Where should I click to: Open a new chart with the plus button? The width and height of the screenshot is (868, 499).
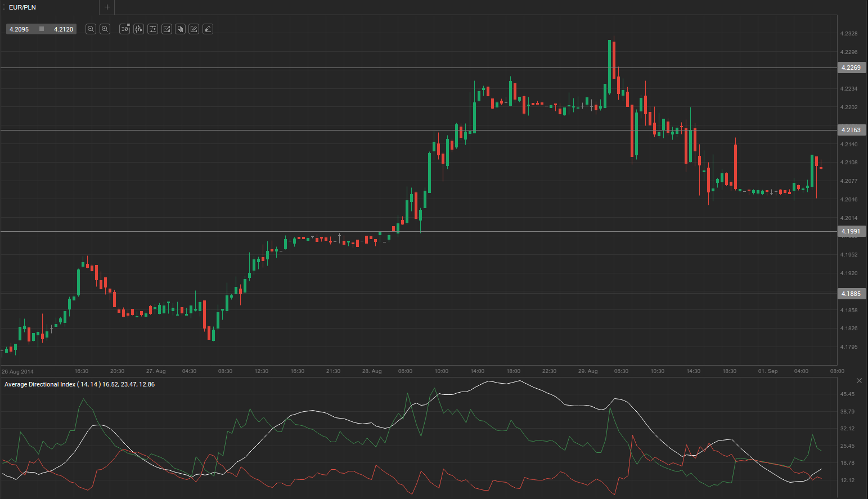pyautogui.click(x=107, y=7)
